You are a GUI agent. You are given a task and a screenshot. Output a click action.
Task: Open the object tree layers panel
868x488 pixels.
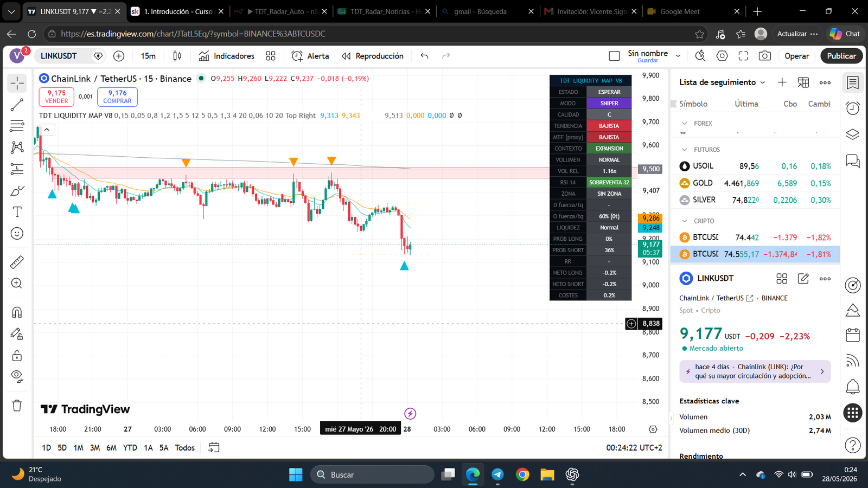pyautogui.click(x=853, y=134)
